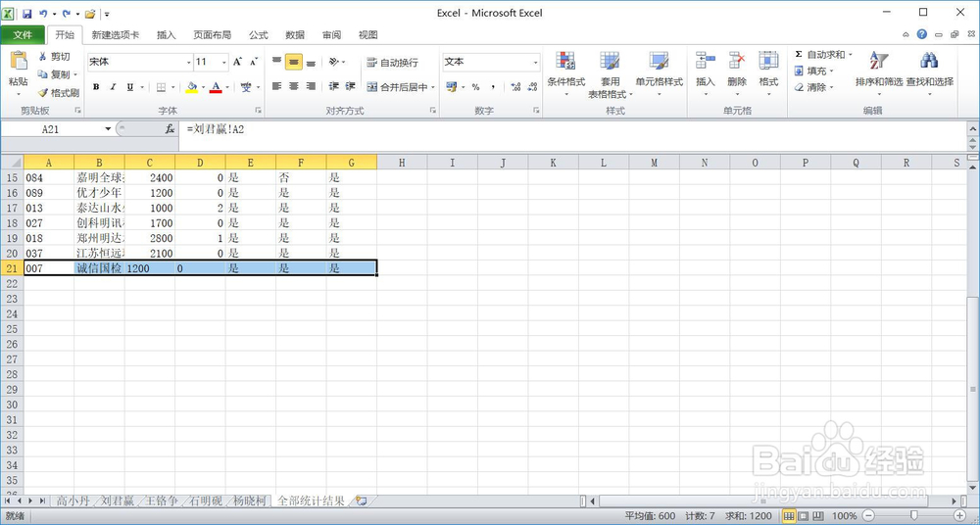Toggle bottom vertical alignment
Image resolution: width=980 pixels, height=525 pixels.
(311, 62)
